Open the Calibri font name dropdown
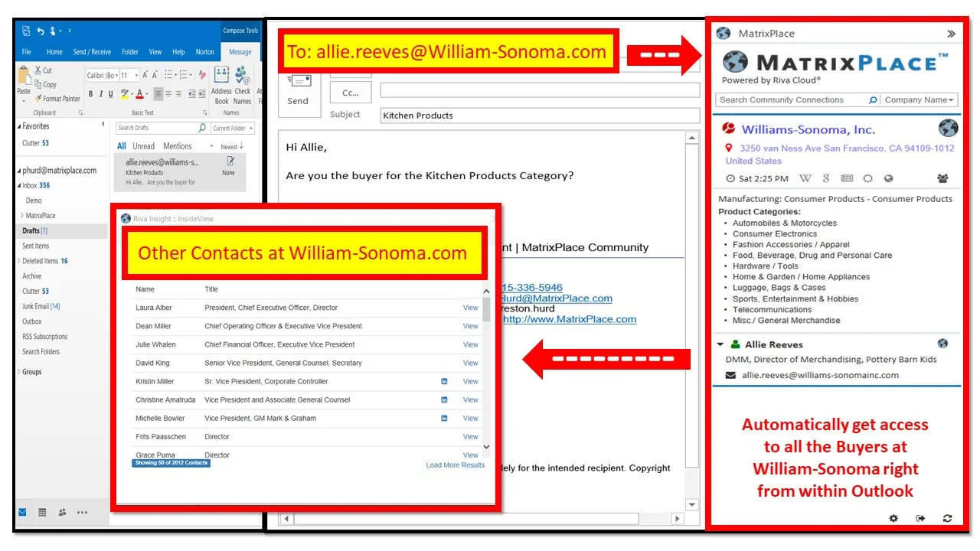This screenshot has height=551, width=980. [116, 75]
